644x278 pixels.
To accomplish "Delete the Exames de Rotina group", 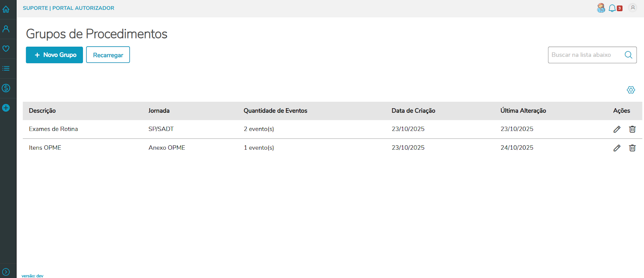I will click(x=632, y=129).
